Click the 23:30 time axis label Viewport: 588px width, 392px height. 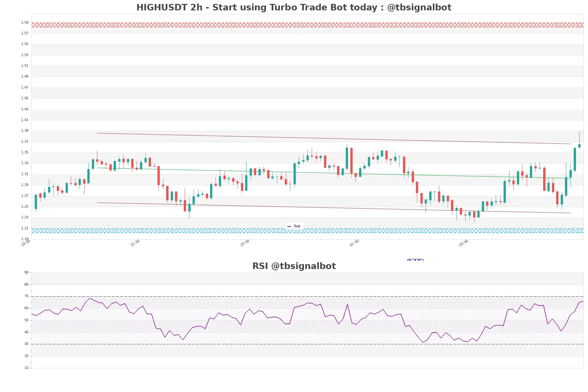[x=245, y=243]
